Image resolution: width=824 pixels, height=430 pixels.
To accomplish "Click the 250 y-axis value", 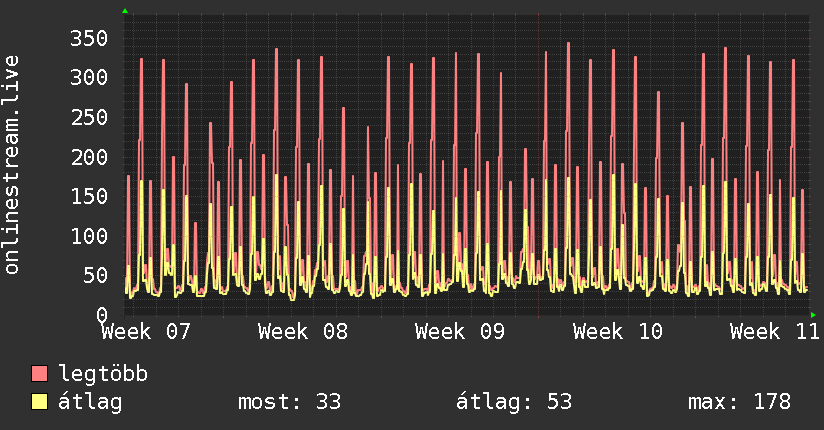I will click(89, 117).
